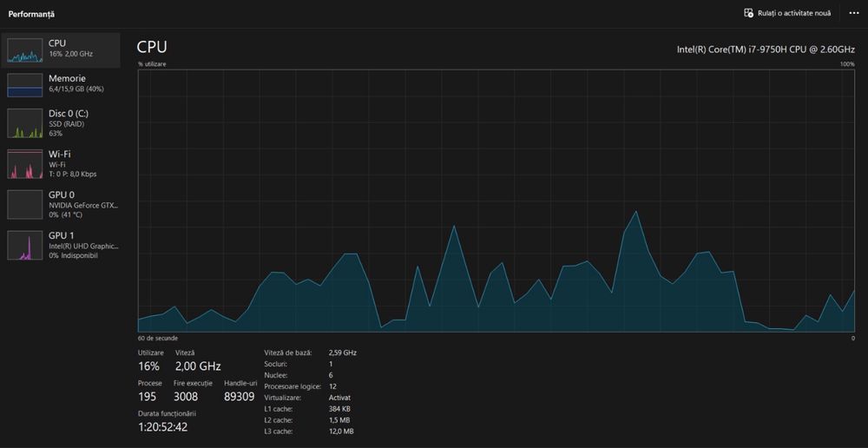Screen dimensions: 868x448
Task: Click the 89309 Handle-uri value
Action: tap(240, 397)
